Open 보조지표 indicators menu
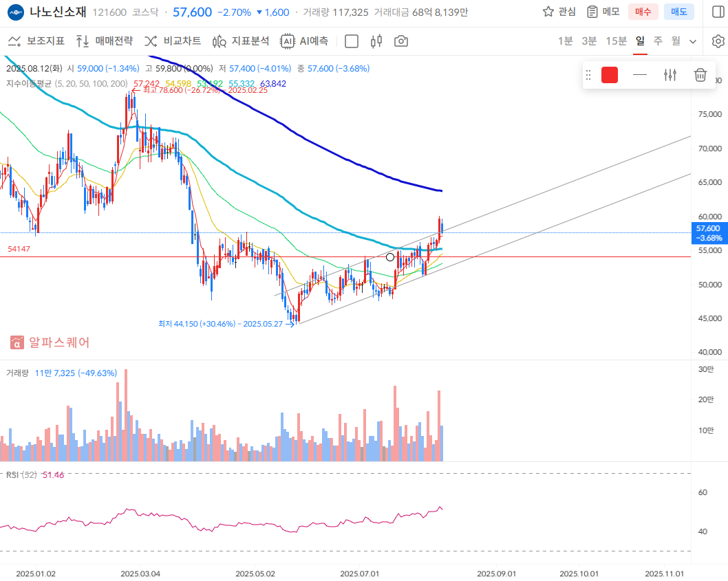728x581 pixels. [36, 41]
